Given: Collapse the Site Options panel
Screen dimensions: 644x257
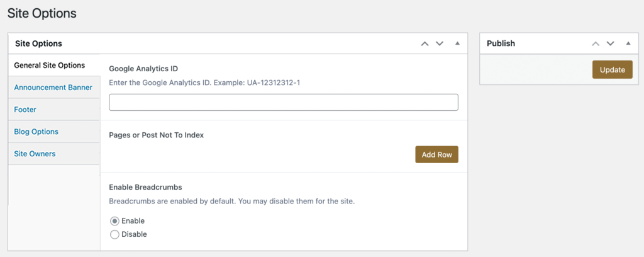Looking at the screenshot, I should [x=458, y=43].
